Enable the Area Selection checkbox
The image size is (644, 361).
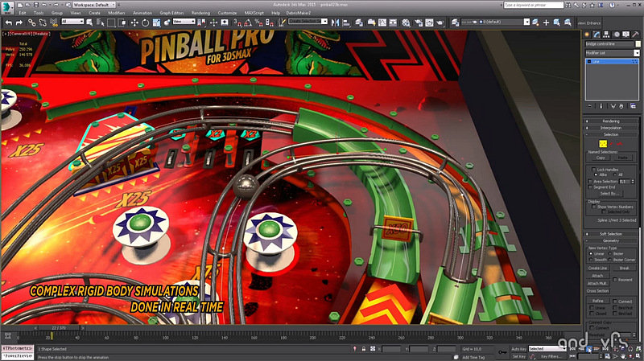pos(590,181)
